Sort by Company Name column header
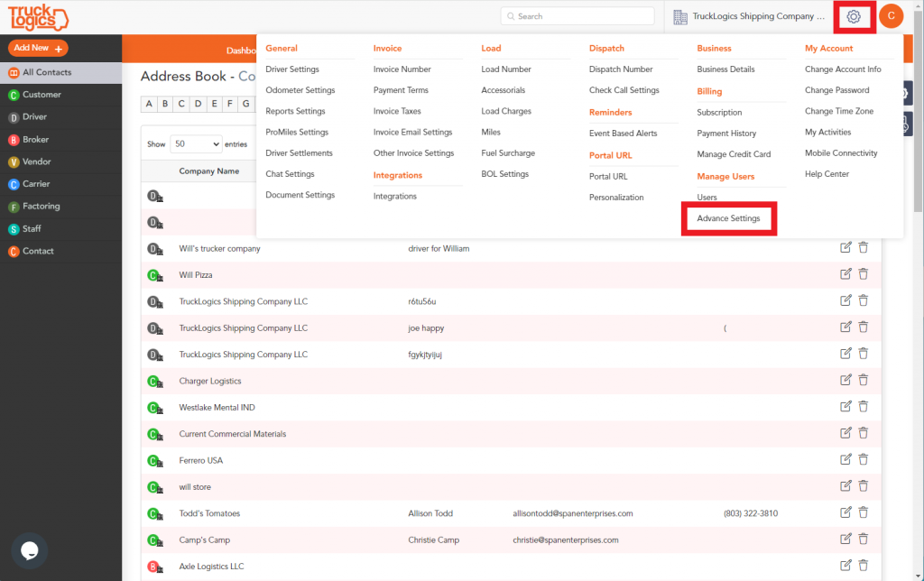Image resolution: width=924 pixels, height=581 pixels. 209,171
